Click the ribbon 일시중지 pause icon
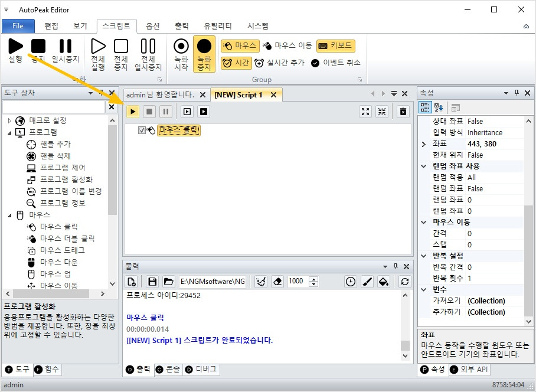The height and width of the screenshot is (392, 536). pyautogui.click(x=66, y=46)
